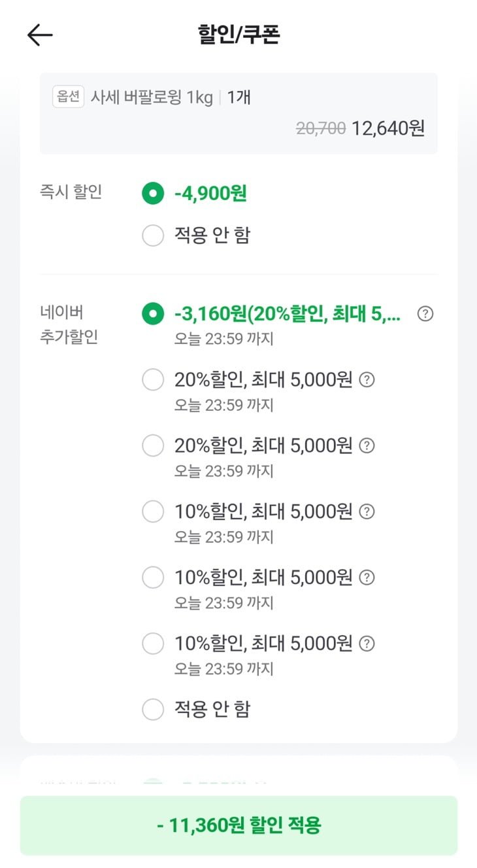Screen dimensions: 477x868
Task: Go back using the left arrow
Action: 40,35
